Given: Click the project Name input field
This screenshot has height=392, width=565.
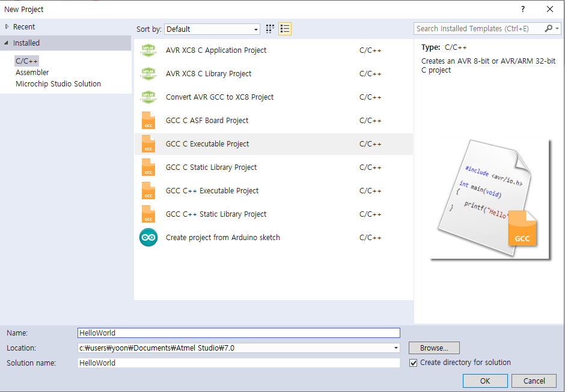Looking at the screenshot, I should (x=239, y=333).
